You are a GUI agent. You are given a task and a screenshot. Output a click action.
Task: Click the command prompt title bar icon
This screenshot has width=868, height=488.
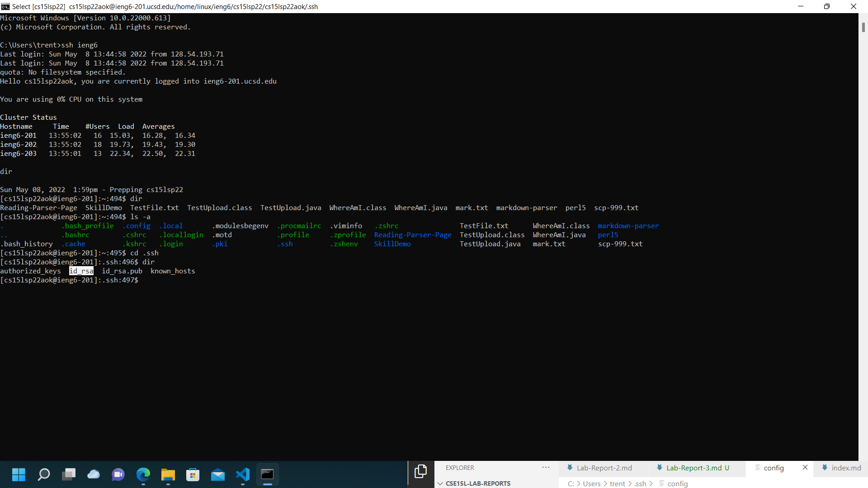tap(5, 6)
